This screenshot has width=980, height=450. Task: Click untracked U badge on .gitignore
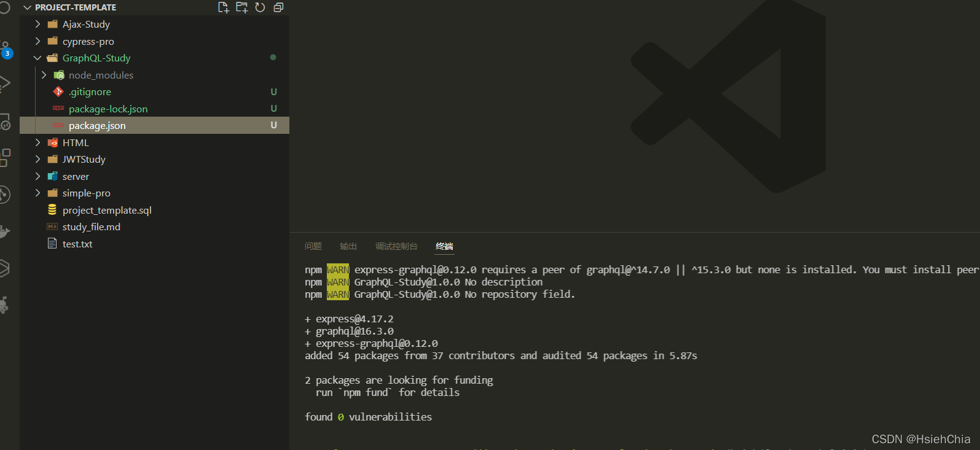tap(274, 91)
